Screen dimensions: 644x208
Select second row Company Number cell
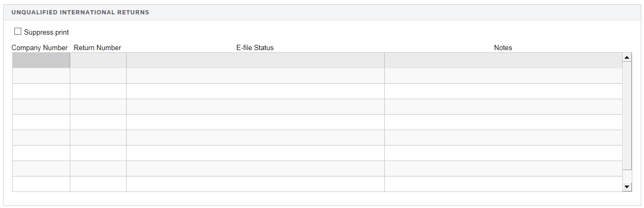41,76
